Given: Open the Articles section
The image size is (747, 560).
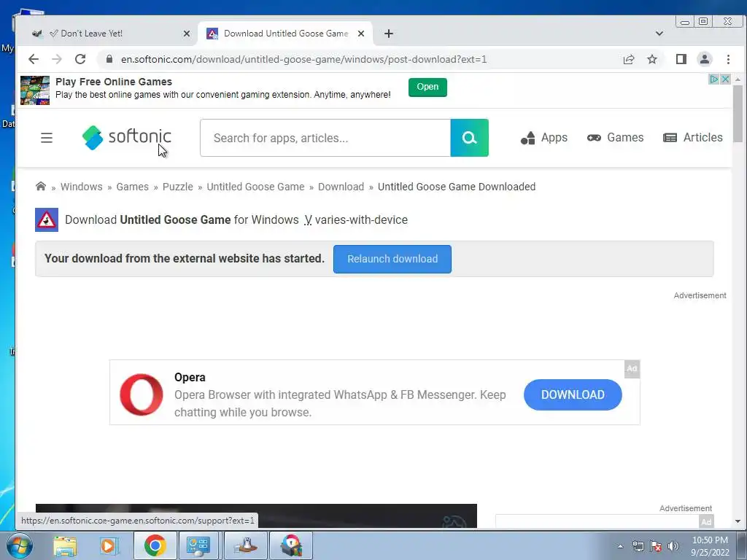Looking at the screenshot, I should pyautogui.click(x=693, y=138).
